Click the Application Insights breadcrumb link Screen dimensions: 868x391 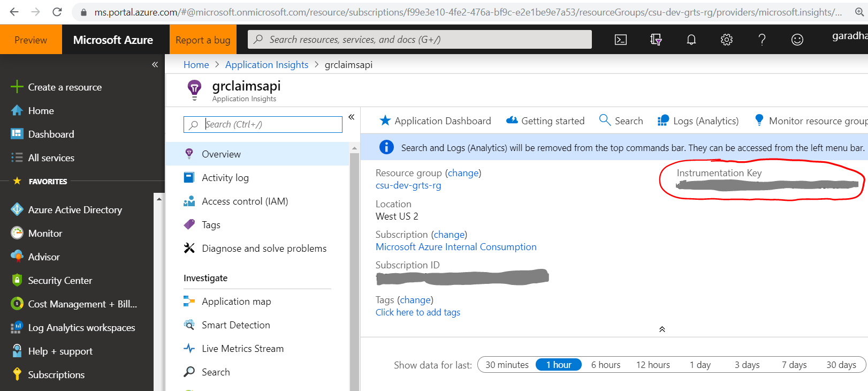tap(267, 65)
